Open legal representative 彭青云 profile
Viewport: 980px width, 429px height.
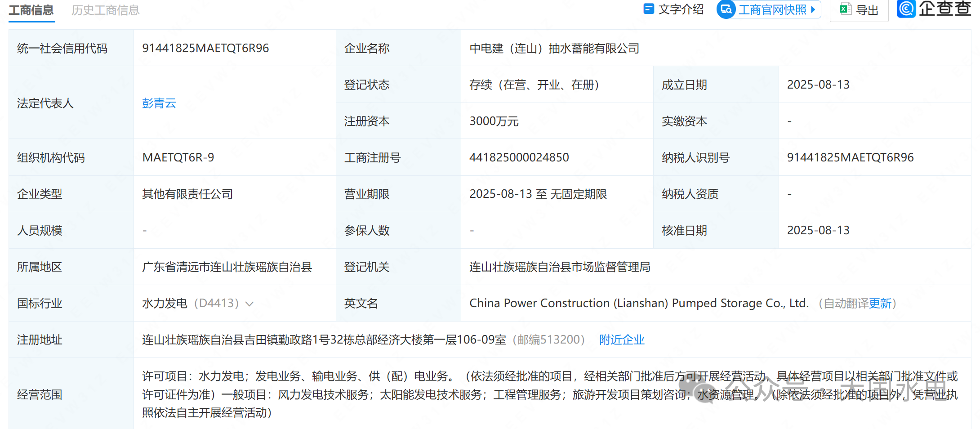coord(159,103)
